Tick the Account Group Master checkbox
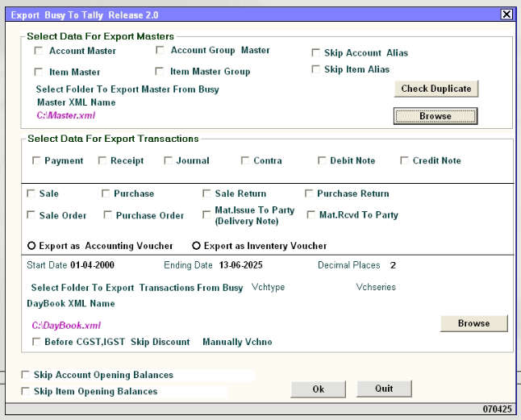Image resolution: width=521 pixels, height=420 pixels. point(160,50)
